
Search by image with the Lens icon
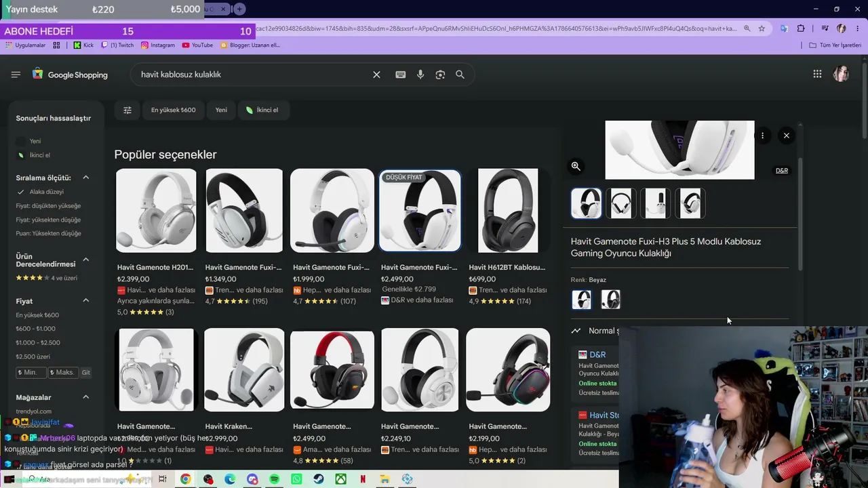(x=440, y=75)
